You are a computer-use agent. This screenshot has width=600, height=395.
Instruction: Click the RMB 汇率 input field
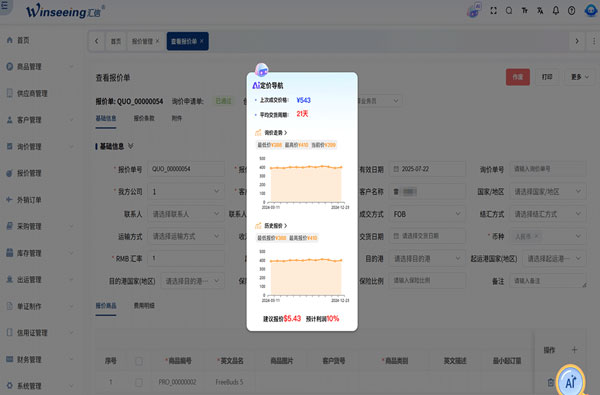pyautogui.click(x=186, y=258)
